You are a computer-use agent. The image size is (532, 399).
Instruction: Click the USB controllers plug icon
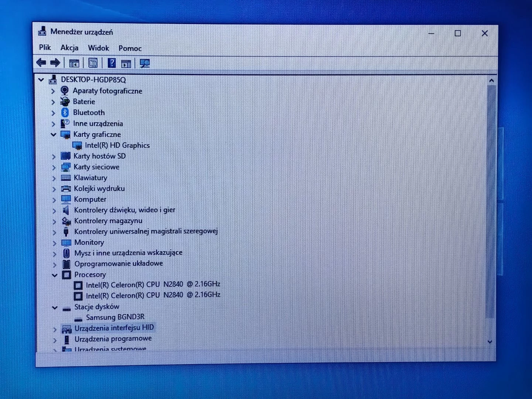point(66,232)
